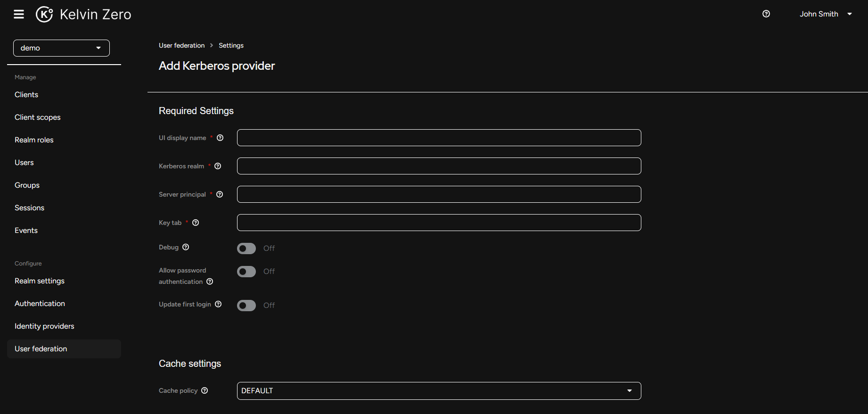Turn on Update first login switch
Image resolution: width=868 pixels, height=414 pixels.
[x=246, y=306]
